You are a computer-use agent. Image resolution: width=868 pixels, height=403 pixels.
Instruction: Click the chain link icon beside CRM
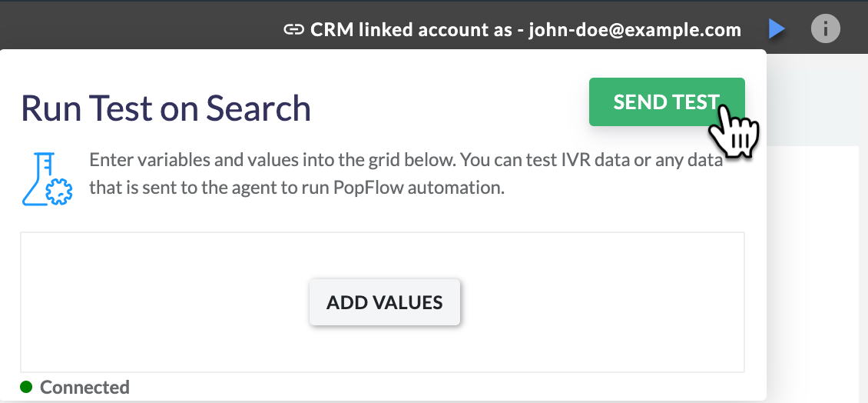293,29
